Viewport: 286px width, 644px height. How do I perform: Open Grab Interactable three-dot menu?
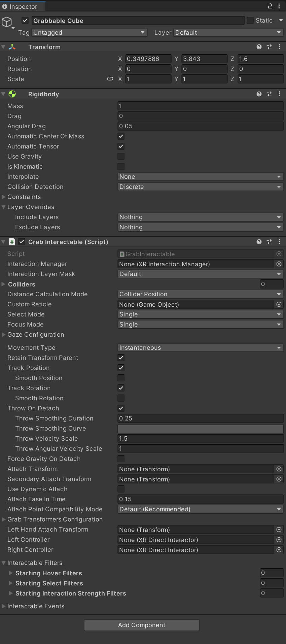tap(279, 242)
